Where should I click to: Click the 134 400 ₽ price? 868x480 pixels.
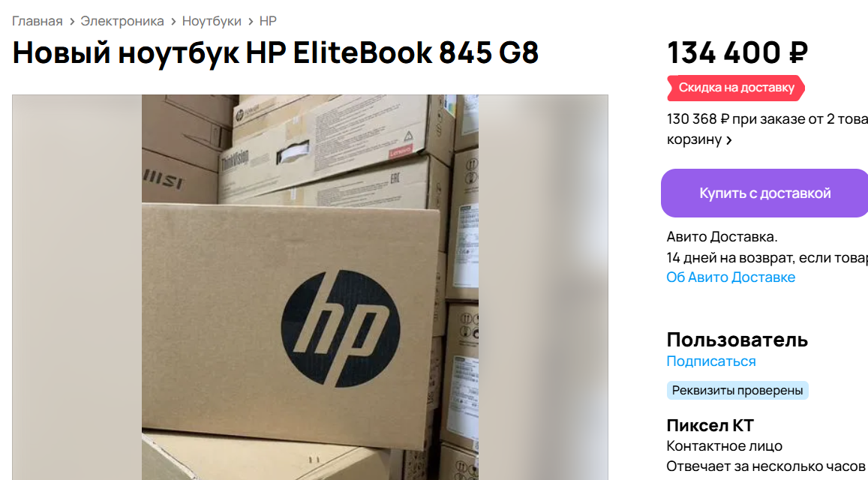click(737, 52)
